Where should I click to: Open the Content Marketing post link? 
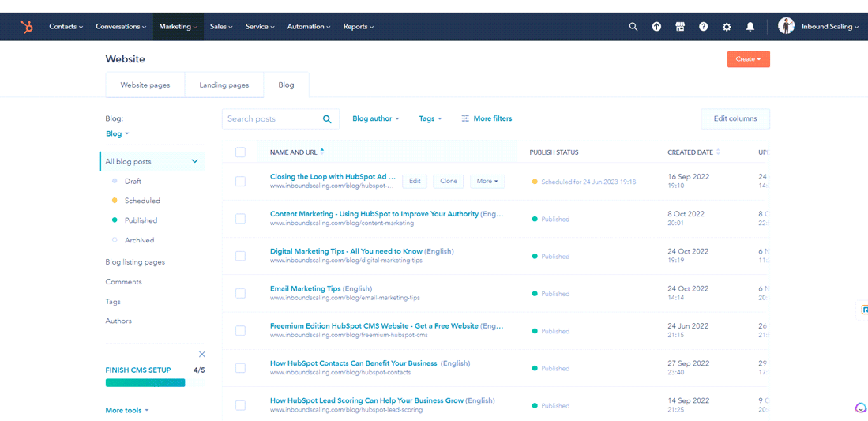tap(374, 214)
